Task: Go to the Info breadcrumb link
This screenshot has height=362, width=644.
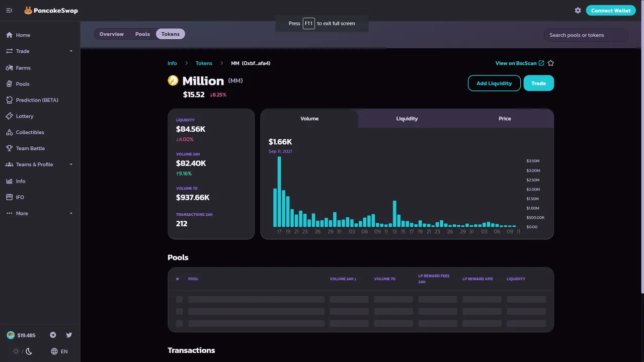Action: point(172,63)
